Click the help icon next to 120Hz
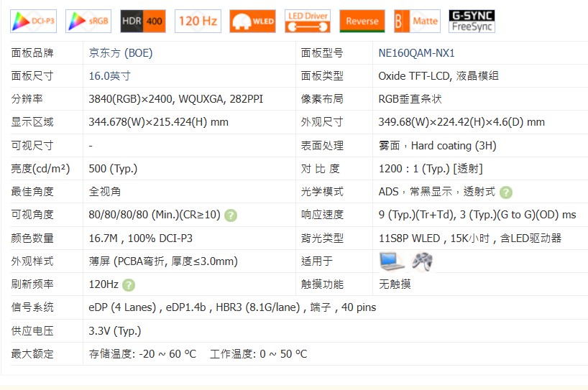This screenshot has height=390, width=588. 129,284
